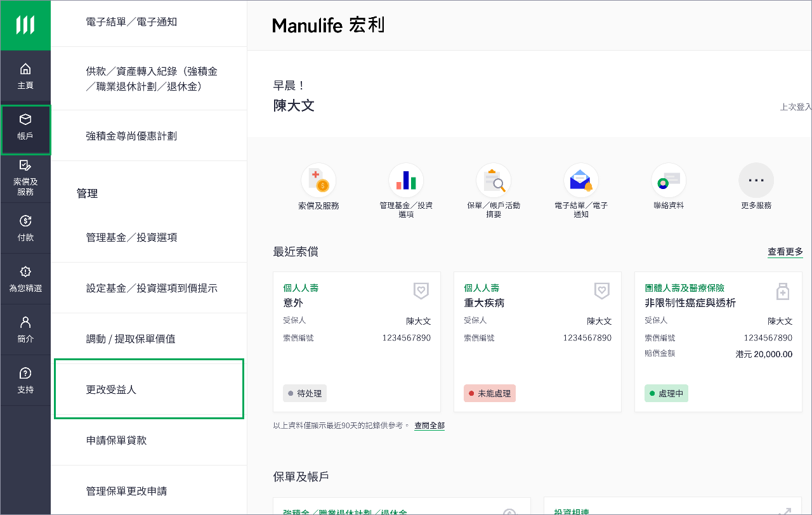The image size is (812, 515).
Task: Click 聯絡資料 contact icon
Action: pos(669,181)
